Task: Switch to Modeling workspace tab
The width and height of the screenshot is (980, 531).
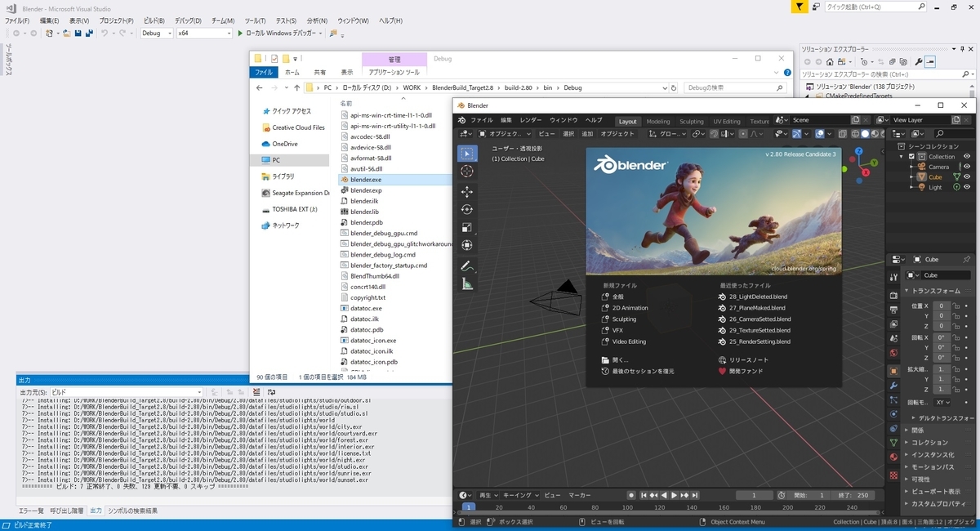Action: [657, 121]
